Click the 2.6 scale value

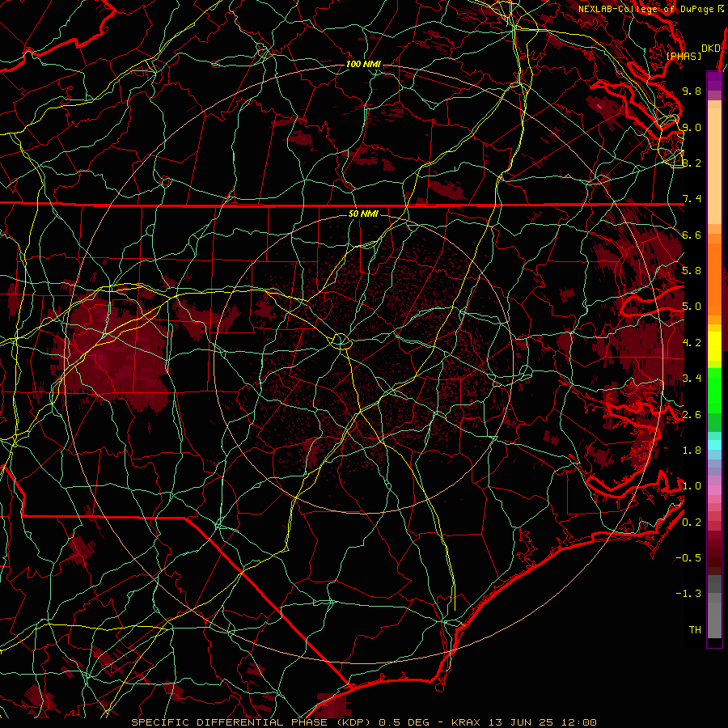692,415
